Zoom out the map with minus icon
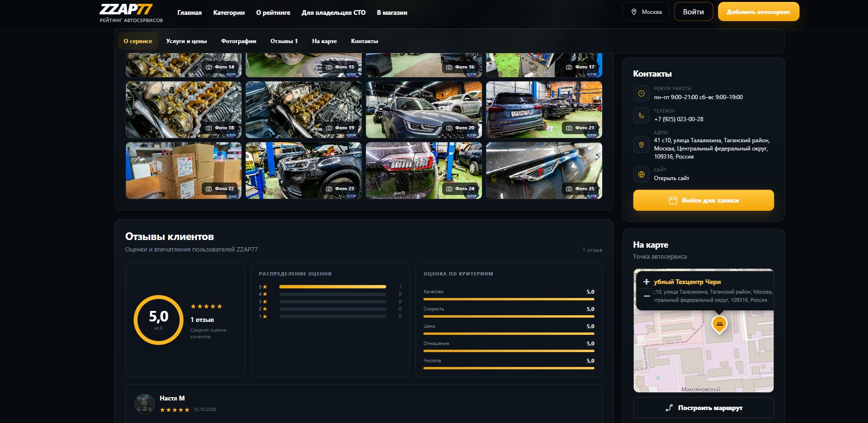The height and width of the screenshot is (423, 868). (x=646, y=296)
